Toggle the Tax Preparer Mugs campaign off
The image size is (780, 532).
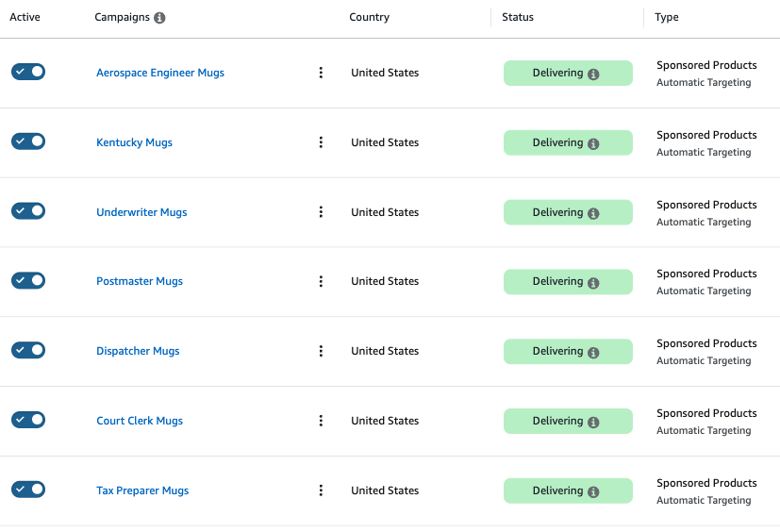tap(28, 490)
